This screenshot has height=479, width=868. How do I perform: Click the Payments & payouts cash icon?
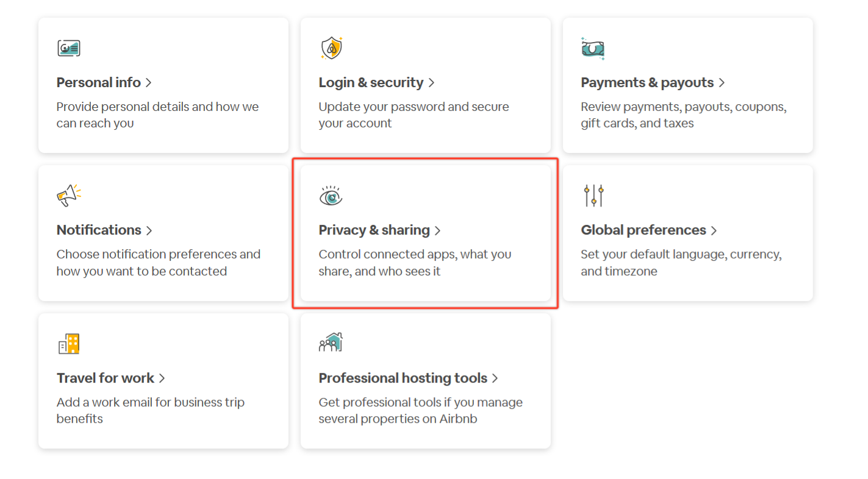593,49
